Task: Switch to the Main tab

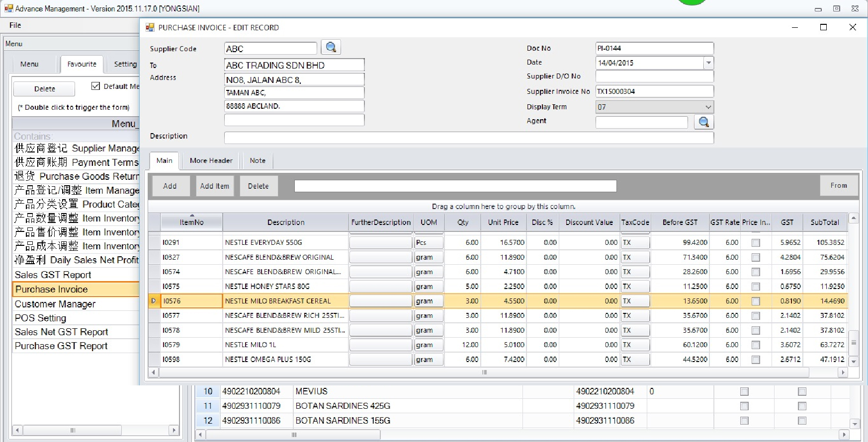Action: pyautogui.click(x=165, y=160)
